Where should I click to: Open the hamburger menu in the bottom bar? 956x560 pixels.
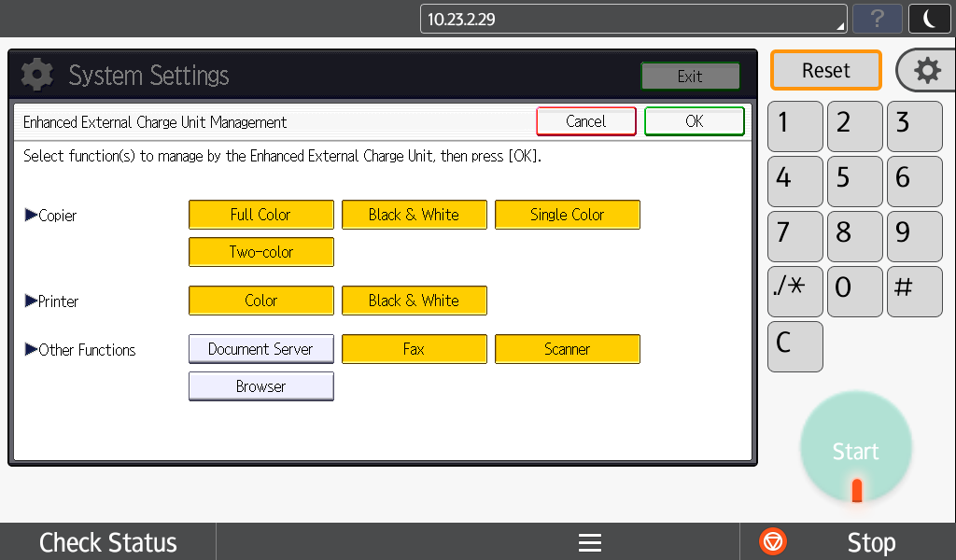point(589,541)
